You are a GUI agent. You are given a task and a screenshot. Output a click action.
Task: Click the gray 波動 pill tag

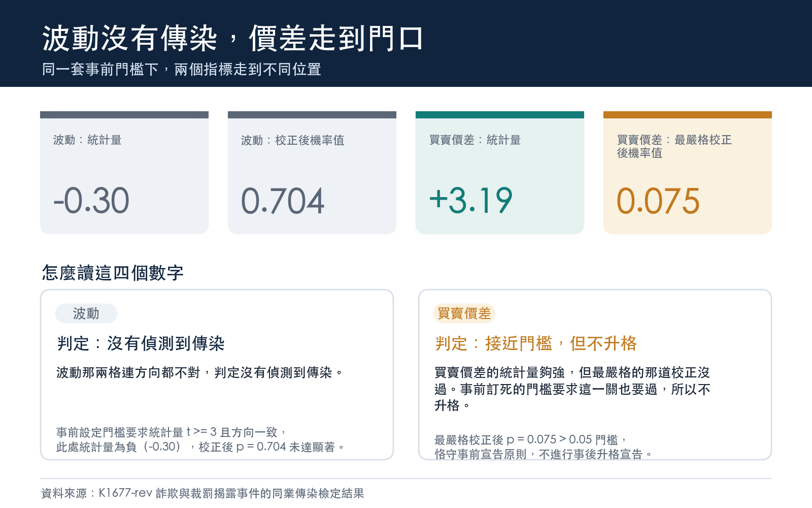[x=86, y=313]
